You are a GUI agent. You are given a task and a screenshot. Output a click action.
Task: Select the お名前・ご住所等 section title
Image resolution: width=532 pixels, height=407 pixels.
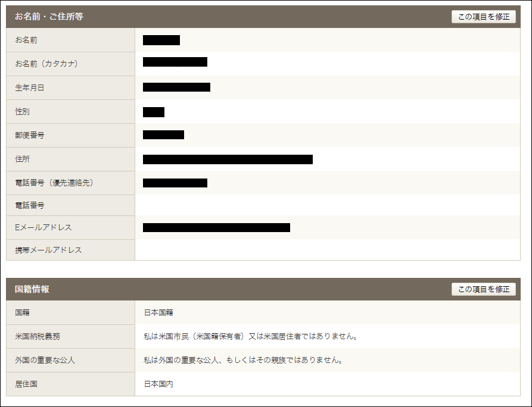[49, 16]
